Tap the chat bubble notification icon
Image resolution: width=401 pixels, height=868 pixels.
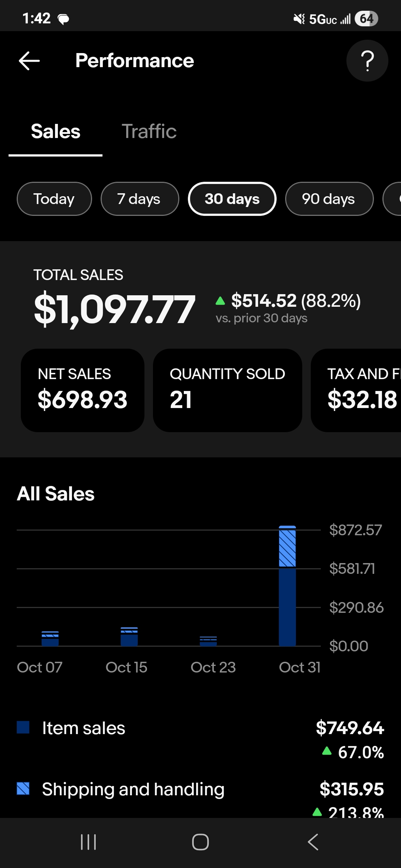pos(63,19)
